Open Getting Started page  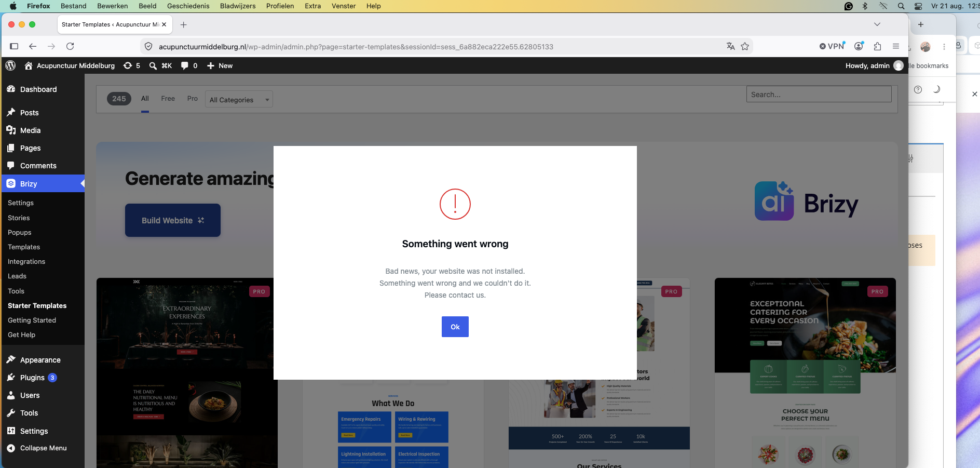[32, 320]
